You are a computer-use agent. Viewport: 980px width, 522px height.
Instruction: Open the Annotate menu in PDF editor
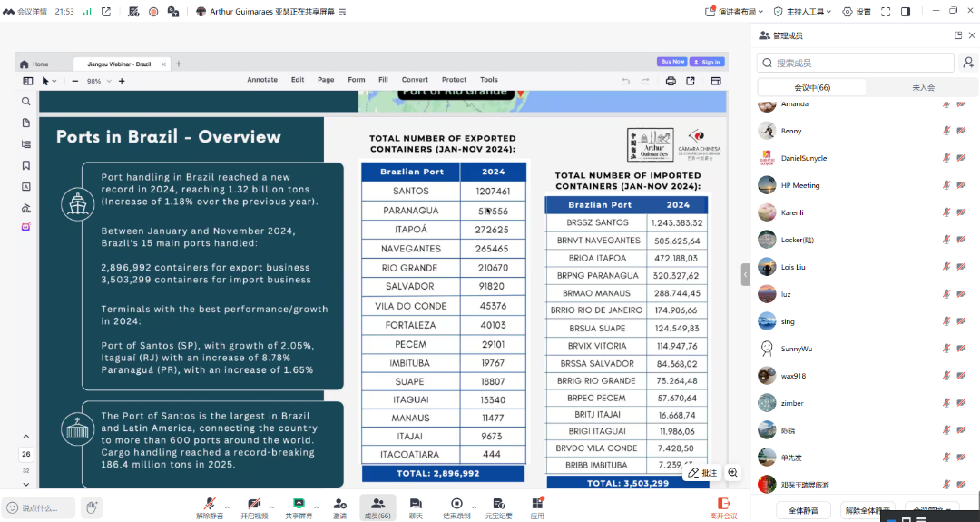tap(262, 80)
